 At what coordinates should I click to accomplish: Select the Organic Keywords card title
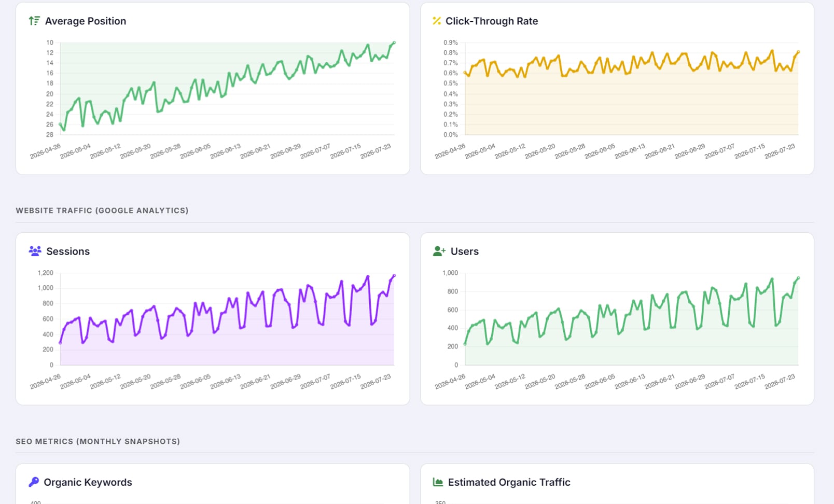[88, 482]
